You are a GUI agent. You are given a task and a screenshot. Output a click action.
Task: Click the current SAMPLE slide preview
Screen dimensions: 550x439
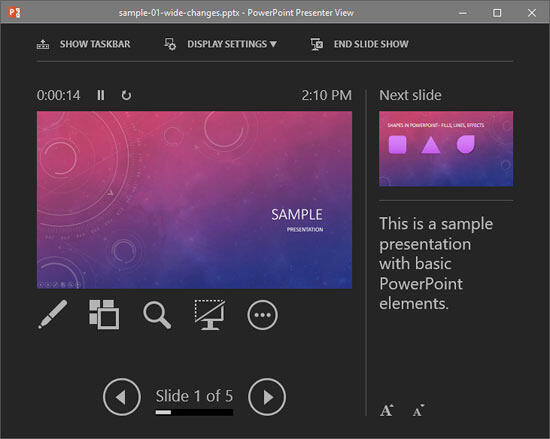tap(194, 200)
